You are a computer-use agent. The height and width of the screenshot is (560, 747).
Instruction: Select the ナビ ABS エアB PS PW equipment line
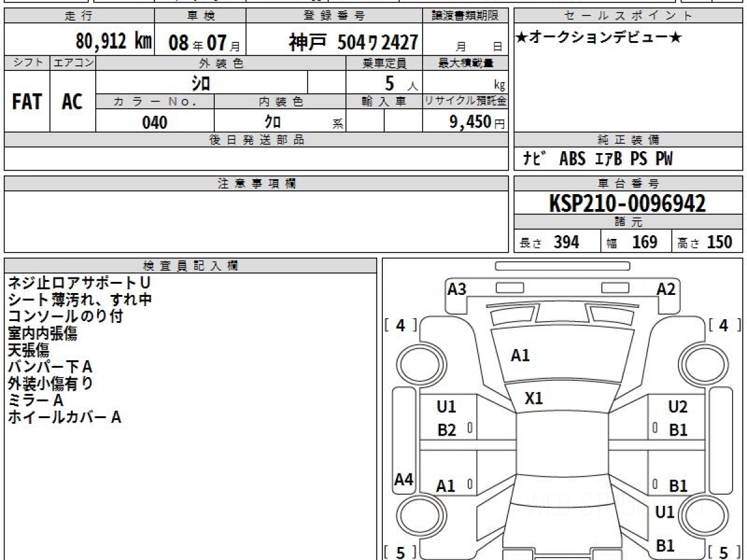(598, 159)
